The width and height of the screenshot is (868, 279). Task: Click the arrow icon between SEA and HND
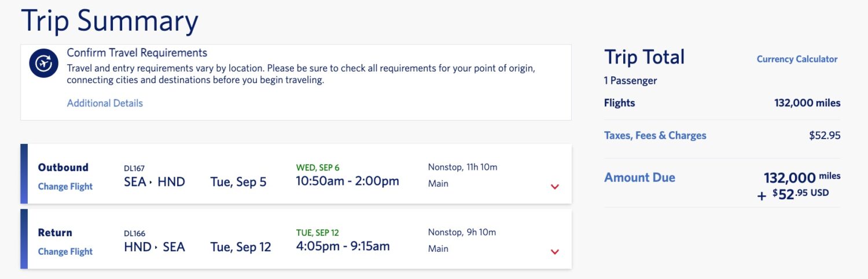tap(151, 183)
